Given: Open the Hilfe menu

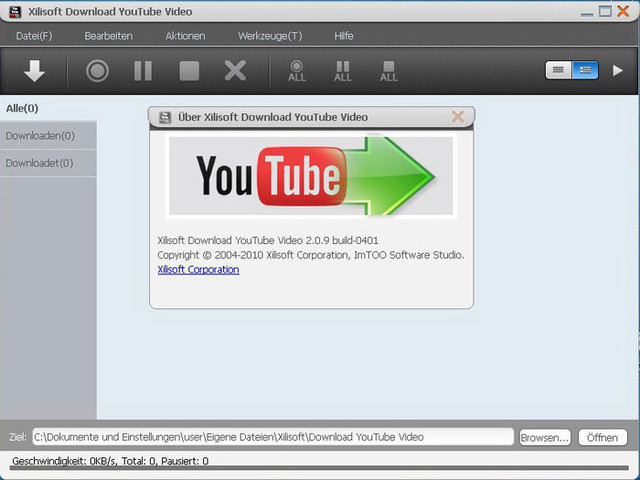Looking at the screenshot, I should pos(344,36).
